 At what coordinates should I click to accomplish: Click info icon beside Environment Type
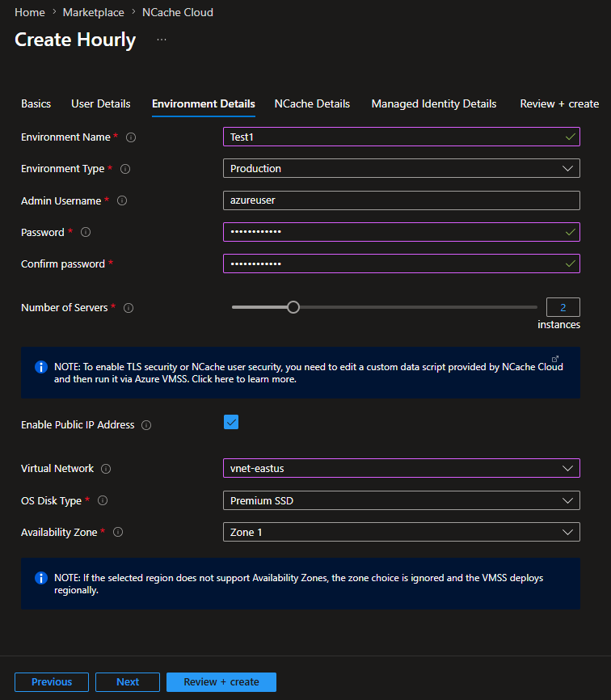(x=125, y=169)
